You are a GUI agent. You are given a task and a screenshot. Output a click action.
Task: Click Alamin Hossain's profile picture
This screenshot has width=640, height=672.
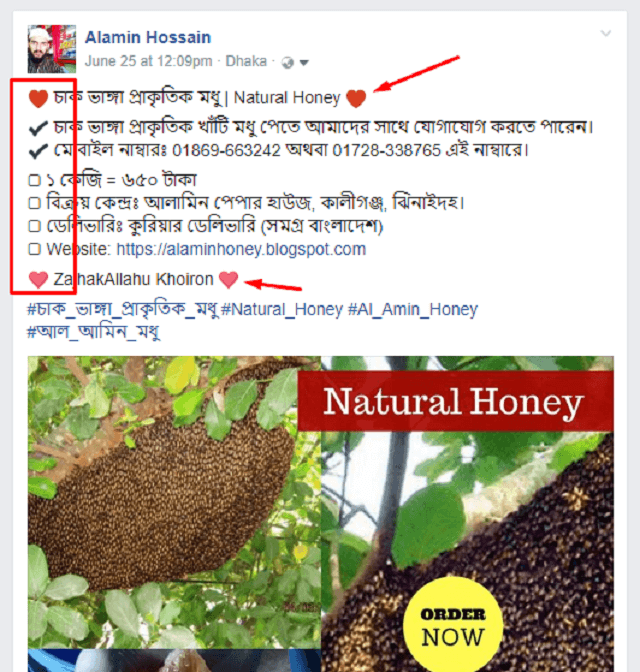tap(52, 49)
